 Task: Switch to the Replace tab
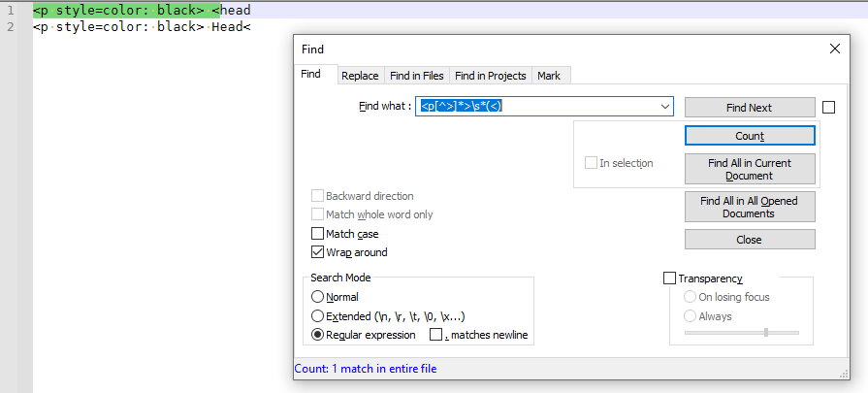[x=360, y=76]
